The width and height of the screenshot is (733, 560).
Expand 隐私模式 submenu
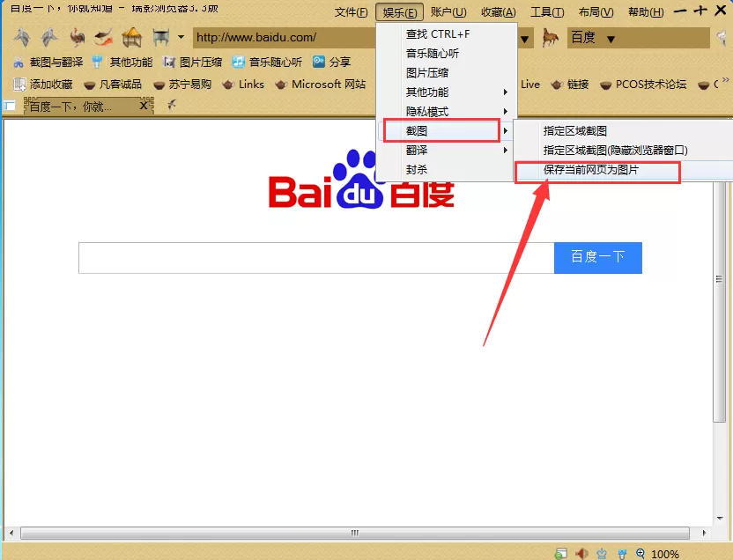point(447,112)
